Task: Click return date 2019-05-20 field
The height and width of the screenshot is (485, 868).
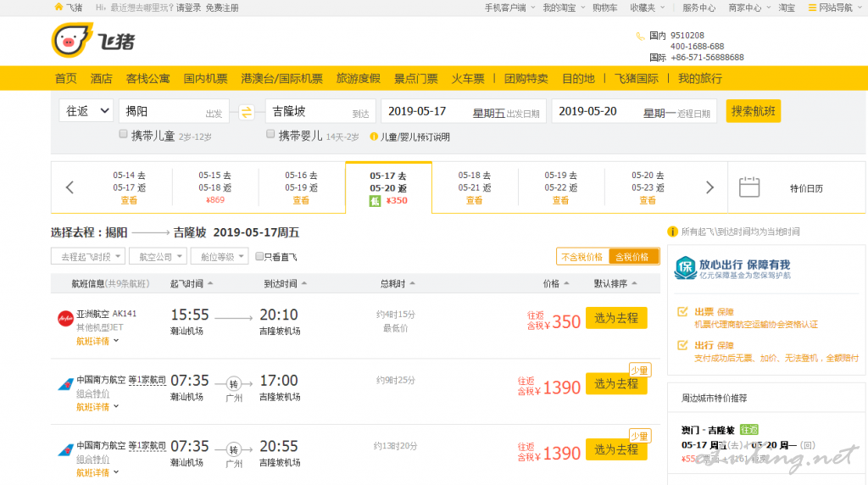Action: pos(634,111)
